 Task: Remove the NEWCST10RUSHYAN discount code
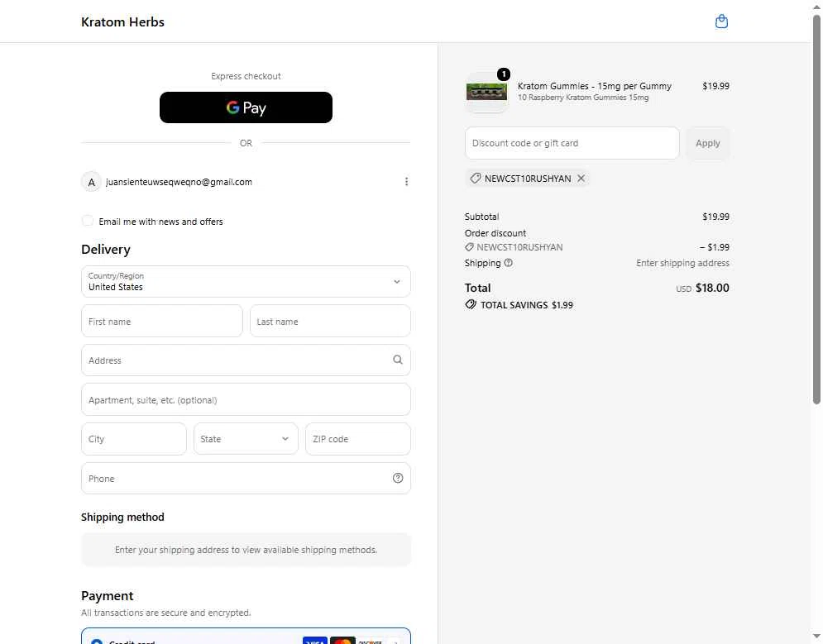pyautogui.click(x=581, y=179)
